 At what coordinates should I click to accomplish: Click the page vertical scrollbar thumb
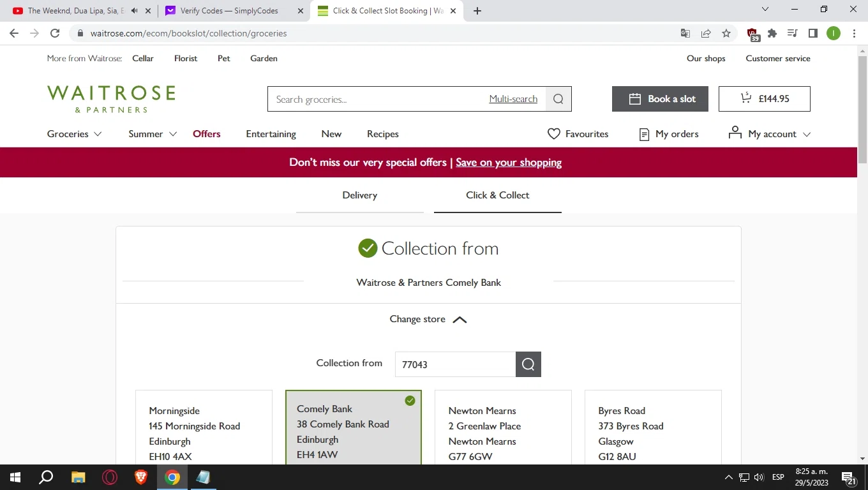tap(862, 108)
